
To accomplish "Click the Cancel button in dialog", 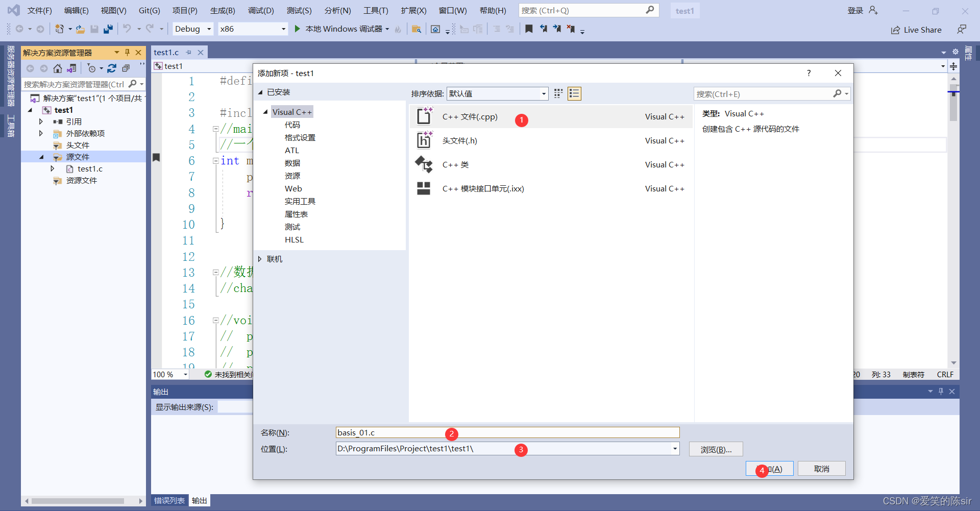I will (x=822, y=469).
